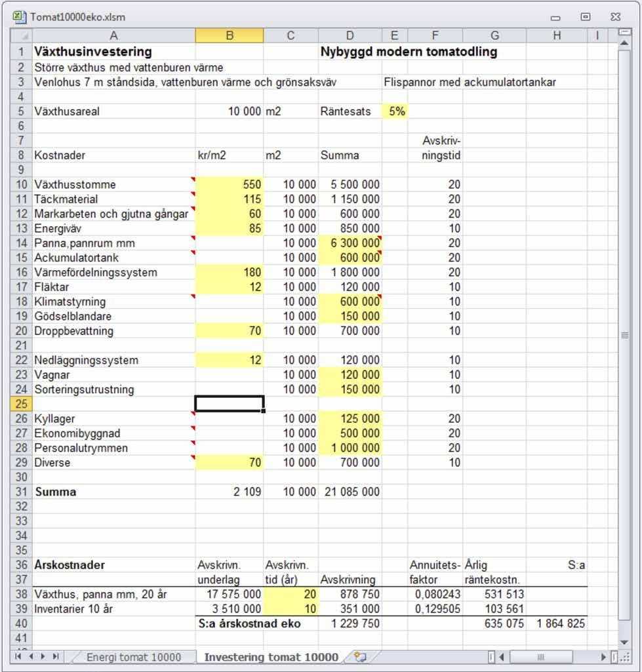
Task: Click the Täckmaterial 115 cell
Action: 230,199
